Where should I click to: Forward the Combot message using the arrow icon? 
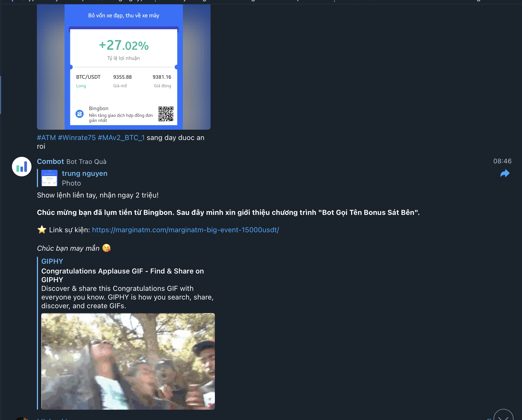pyautogui.click(x=505, y=173)
